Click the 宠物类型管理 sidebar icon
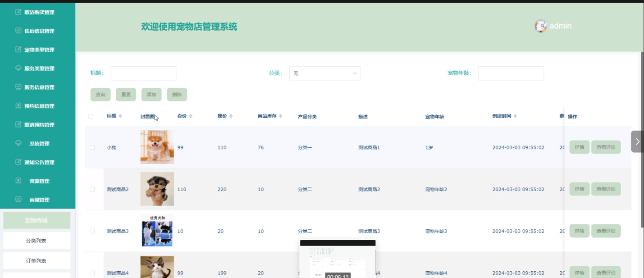This screenshot has height=278, width=644. pyautogui.click(x=18, y=50)
